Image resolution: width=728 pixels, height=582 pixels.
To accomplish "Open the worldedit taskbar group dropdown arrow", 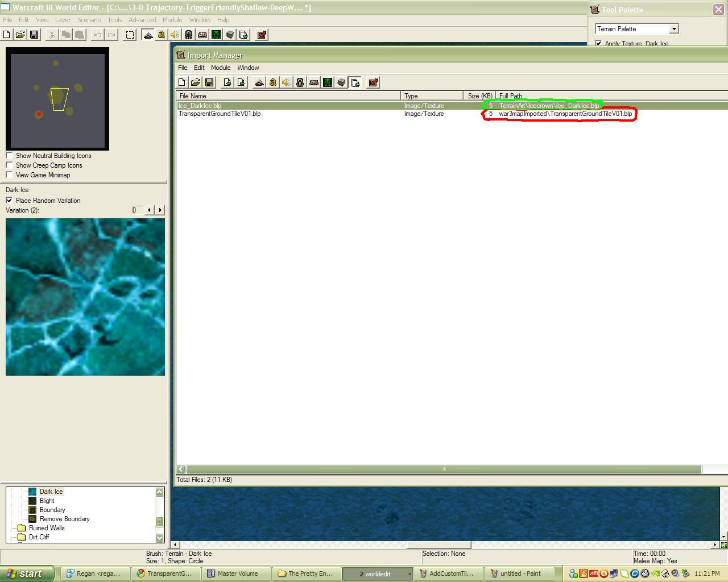I will click(409, 573).
